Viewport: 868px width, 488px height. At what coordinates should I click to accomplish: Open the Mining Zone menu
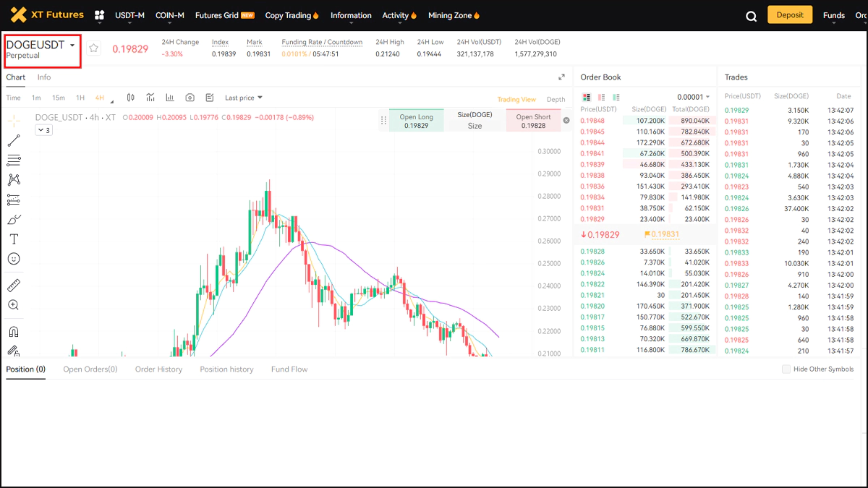(x=454, y=15)
